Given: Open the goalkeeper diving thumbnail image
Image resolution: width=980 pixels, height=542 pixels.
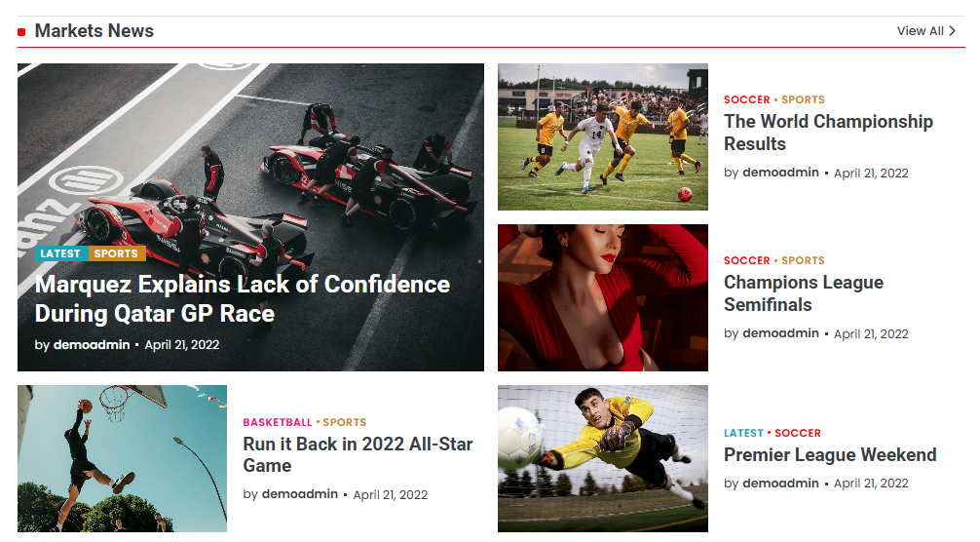Looking at the screenshot, I should [602, 458].
